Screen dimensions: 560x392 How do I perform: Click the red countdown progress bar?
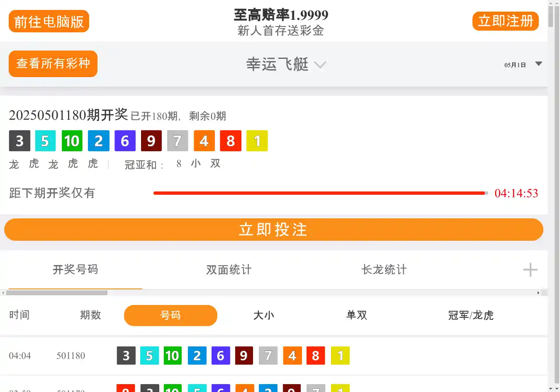(319, 193)
